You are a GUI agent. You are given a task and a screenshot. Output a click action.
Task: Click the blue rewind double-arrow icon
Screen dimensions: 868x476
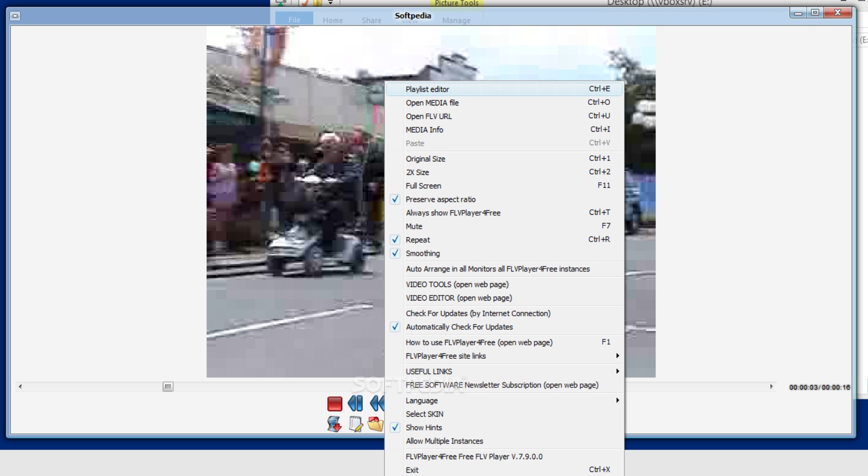(x=377, y=404)
